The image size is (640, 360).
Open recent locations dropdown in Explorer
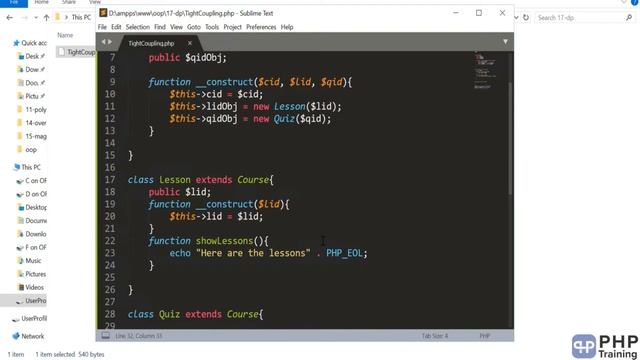coord(36,18)
